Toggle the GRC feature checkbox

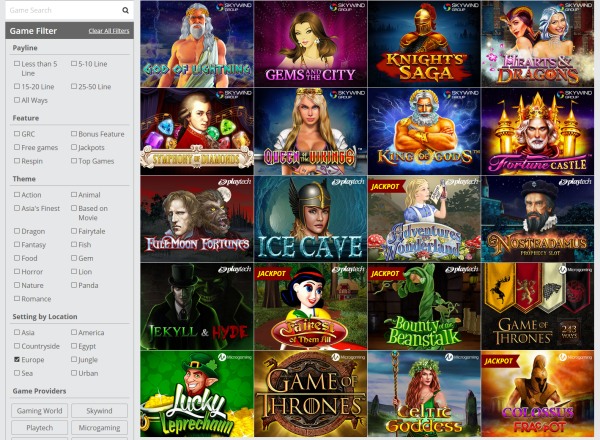(x=17, y=134)
